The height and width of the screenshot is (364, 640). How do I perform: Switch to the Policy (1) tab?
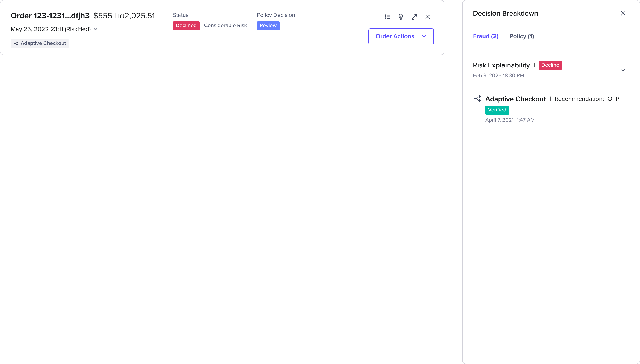point(522,36)
